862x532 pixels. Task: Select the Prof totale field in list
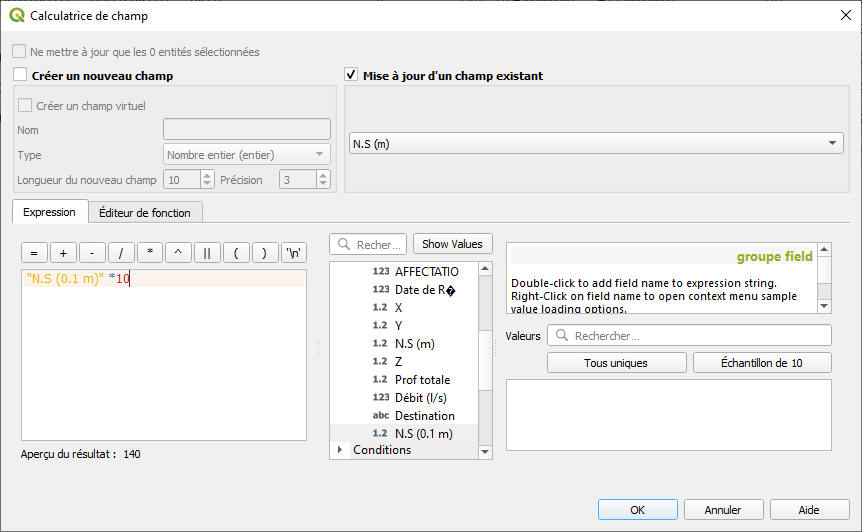coord(422,380)
